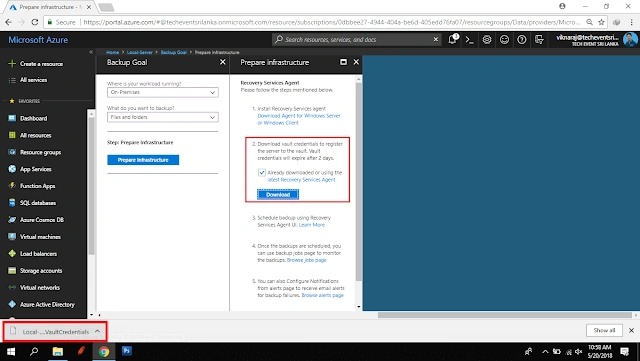Reload the page in Chrome

(x=35, y=22)
